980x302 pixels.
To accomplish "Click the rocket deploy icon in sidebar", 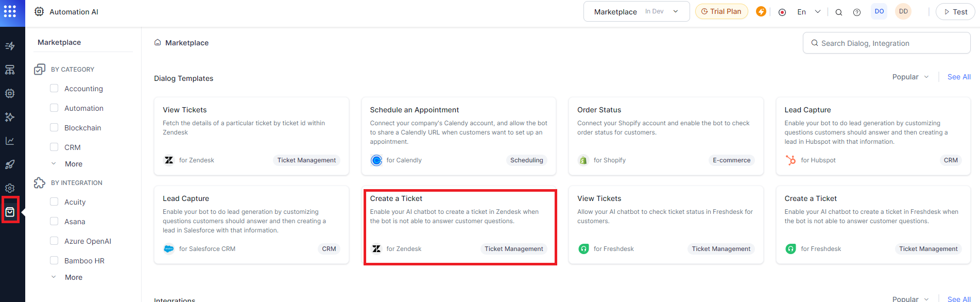I will [10, 164].
